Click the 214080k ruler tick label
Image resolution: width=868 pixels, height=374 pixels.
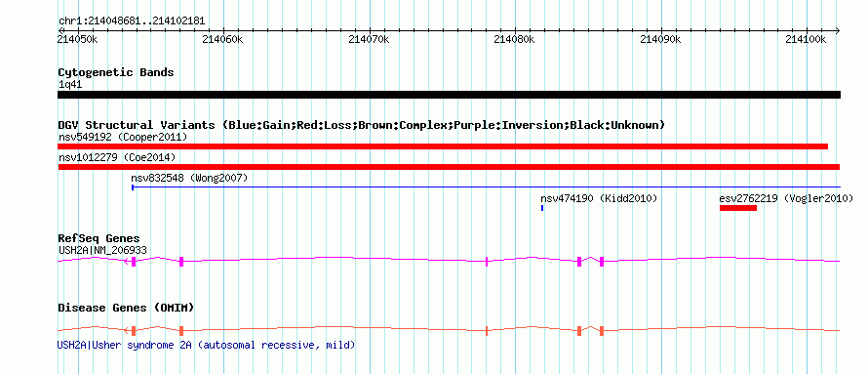tap(514, 39)
